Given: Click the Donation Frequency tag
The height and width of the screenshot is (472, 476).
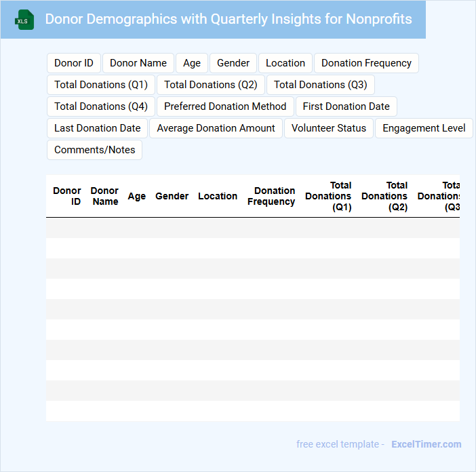Looking at the screenshot, I should [366, 63].
